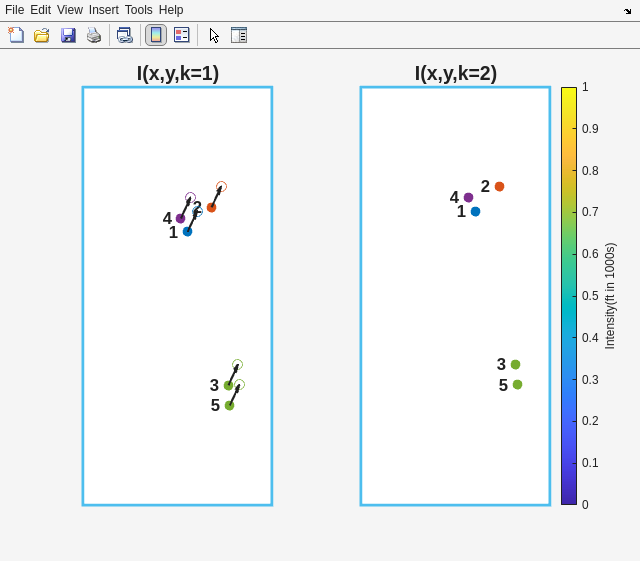Open the Edit menu
Image resolution: width=640 pixels, height=561 pixels.
point(40,10)
